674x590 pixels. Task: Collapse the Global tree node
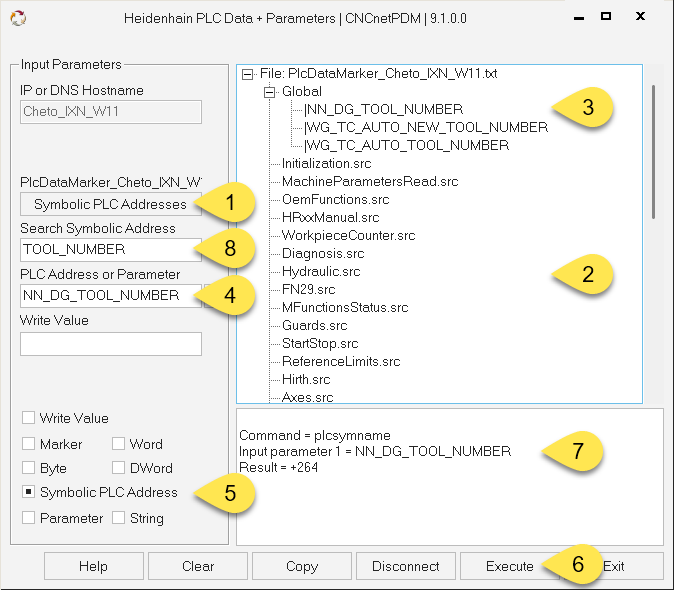pos(270,92)
